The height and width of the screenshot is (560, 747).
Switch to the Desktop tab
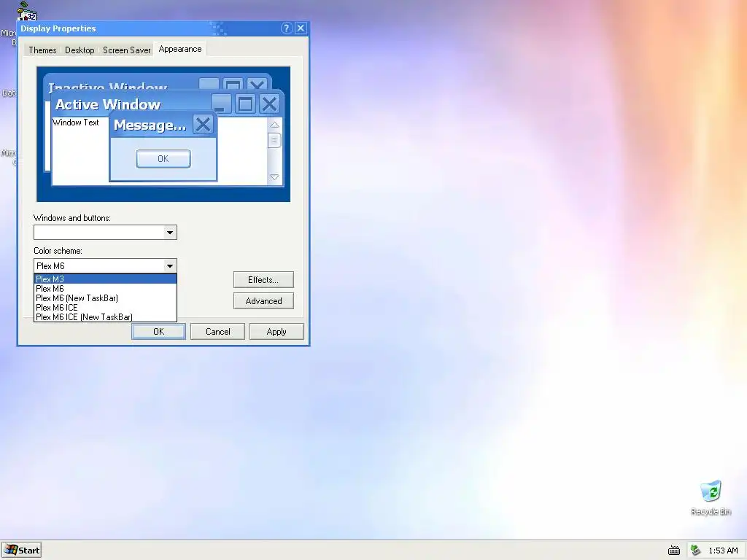80,50
